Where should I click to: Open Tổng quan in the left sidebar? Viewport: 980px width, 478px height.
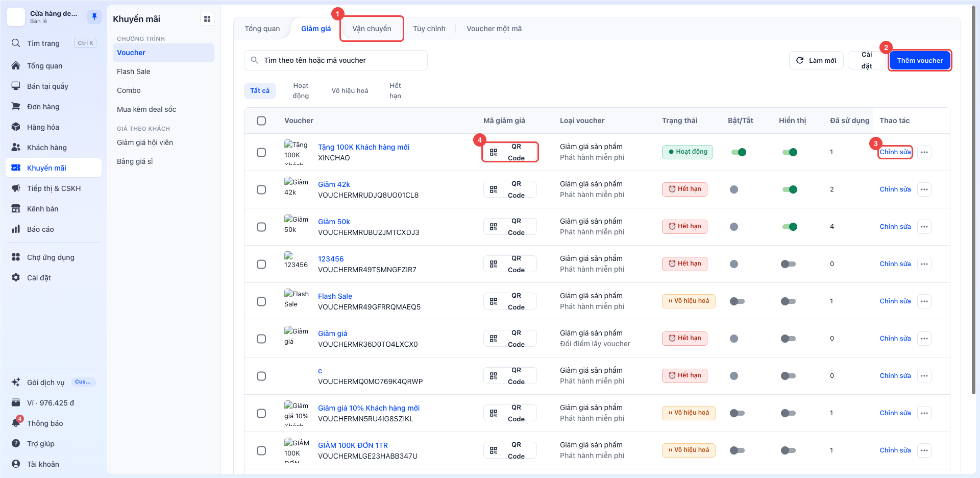tap(54, 66)
